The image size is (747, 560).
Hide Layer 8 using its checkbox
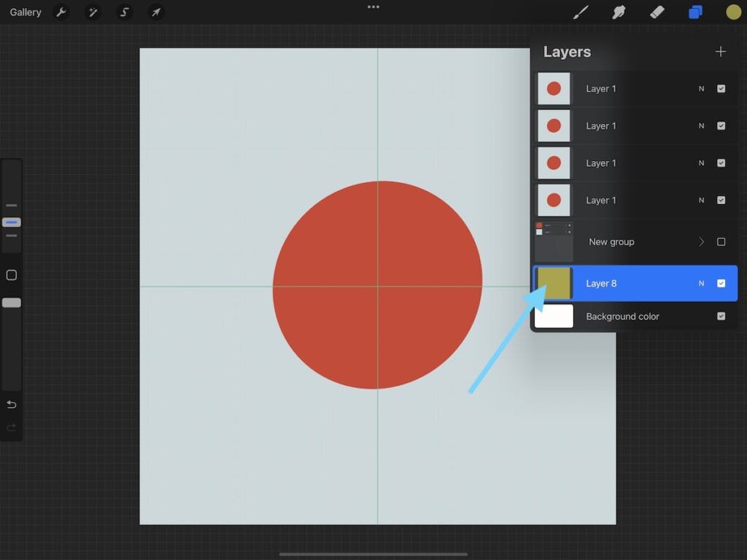pos(721,284)
